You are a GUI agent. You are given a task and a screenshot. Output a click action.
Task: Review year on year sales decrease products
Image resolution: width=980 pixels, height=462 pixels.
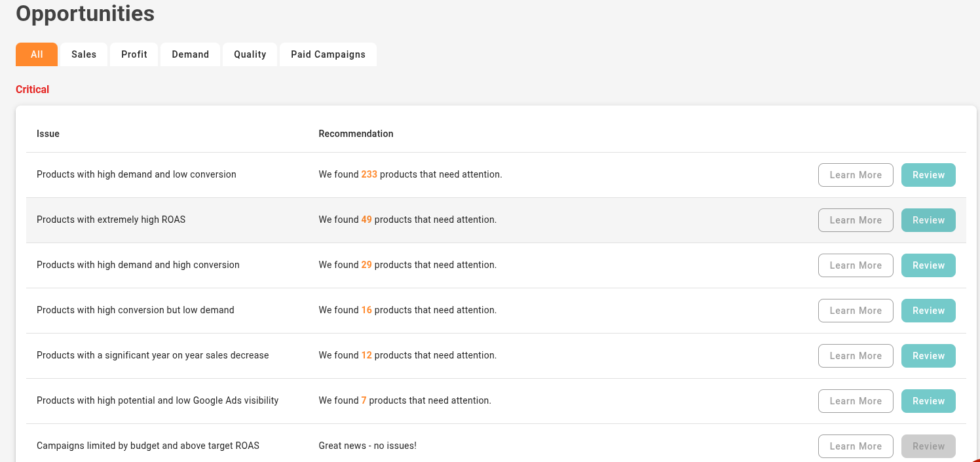(928, 356)
